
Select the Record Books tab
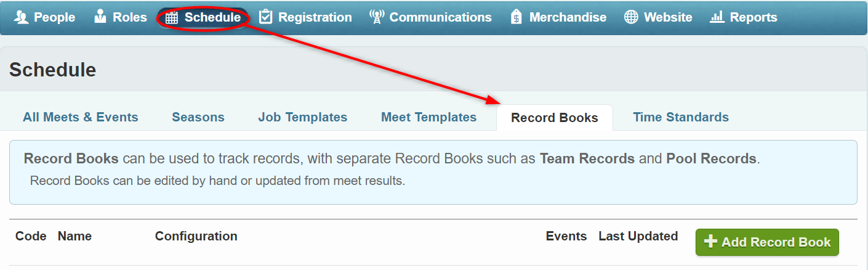coord(555,118)
